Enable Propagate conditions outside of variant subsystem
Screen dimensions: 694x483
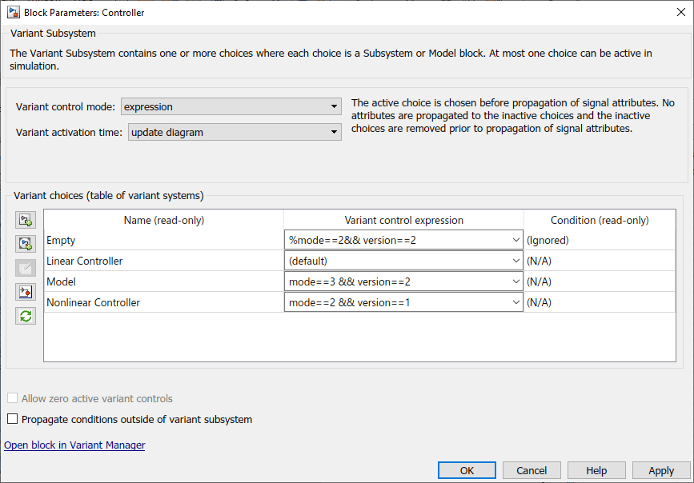pyautogui.click(x=13, y=420)
